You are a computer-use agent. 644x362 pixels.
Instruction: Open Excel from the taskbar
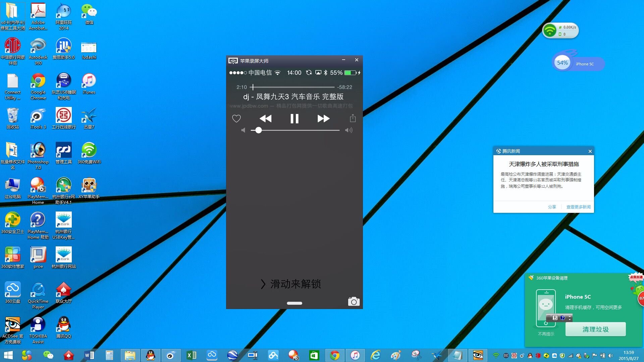click(x=192, y=355)
